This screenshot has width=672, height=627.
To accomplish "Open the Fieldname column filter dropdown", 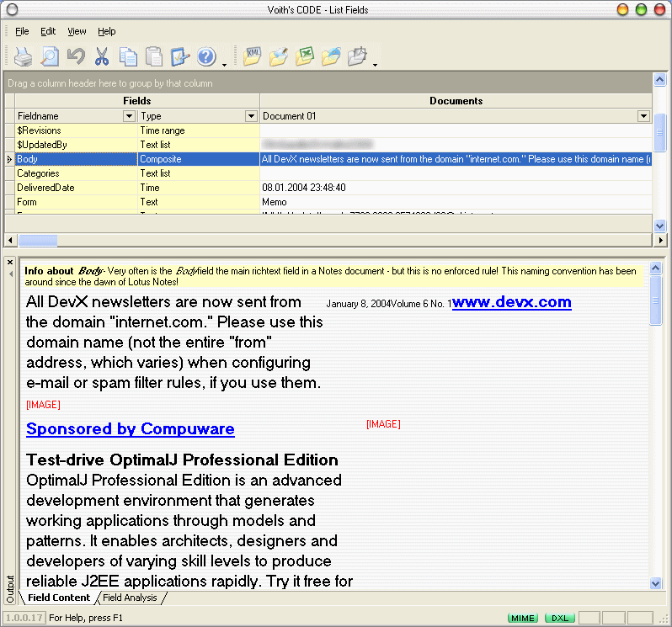I will click(129, 116).
